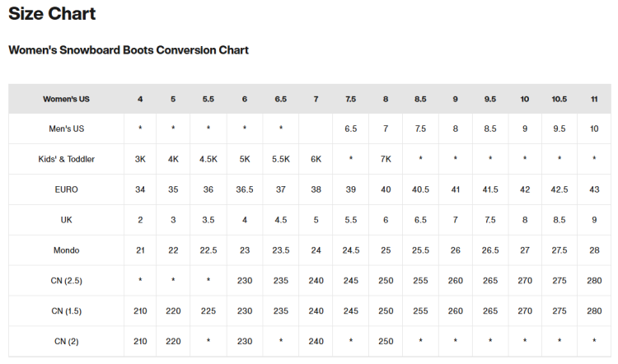
Task: Select the Women's US row header
Action: 66,99
